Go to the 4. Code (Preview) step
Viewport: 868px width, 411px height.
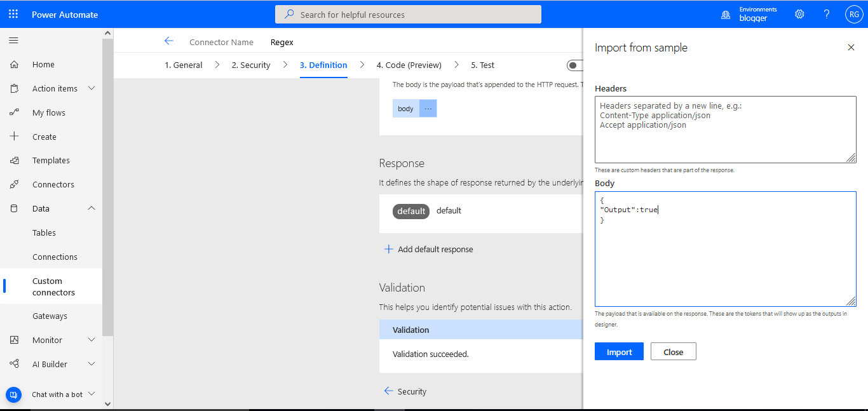[409, 65]
